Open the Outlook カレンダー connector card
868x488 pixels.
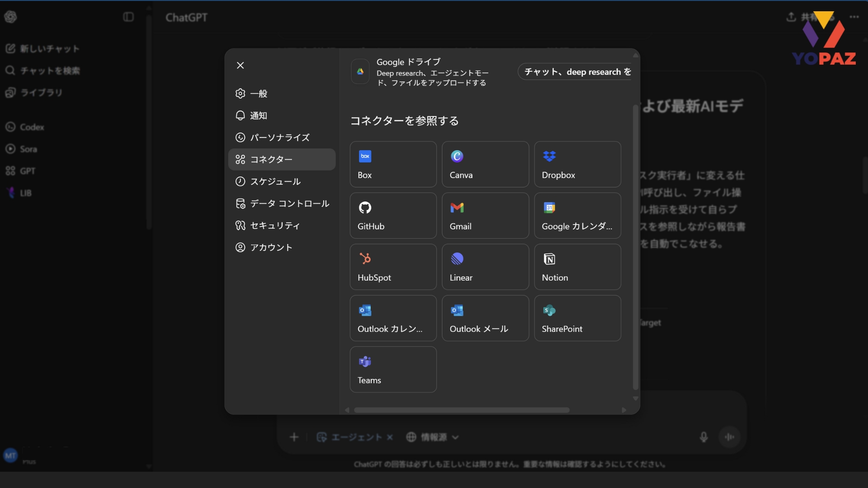pos(393,318)
